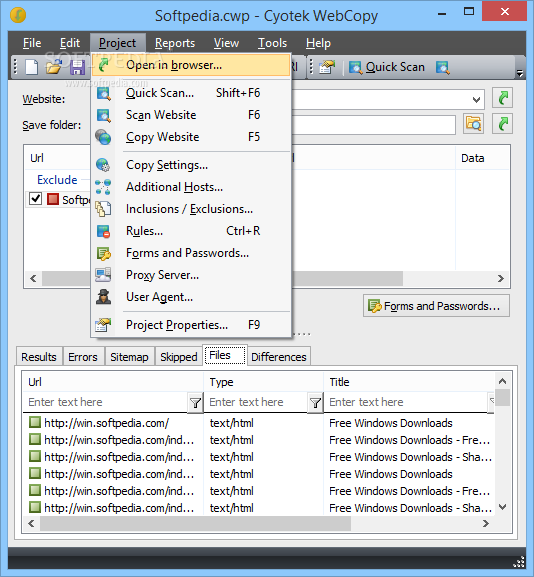Click Files list horizontal scroll right arrow
Screen dimensions: 534x577
tap(486, 523)
